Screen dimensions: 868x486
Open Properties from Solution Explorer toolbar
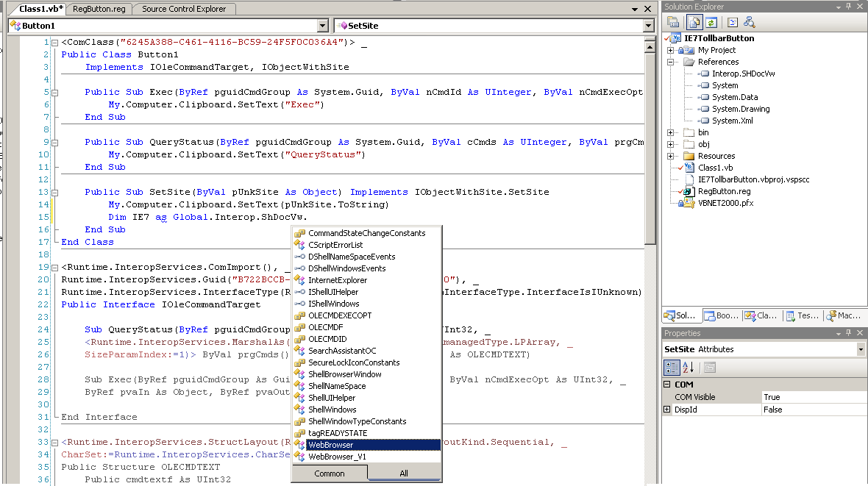point(673,22)
